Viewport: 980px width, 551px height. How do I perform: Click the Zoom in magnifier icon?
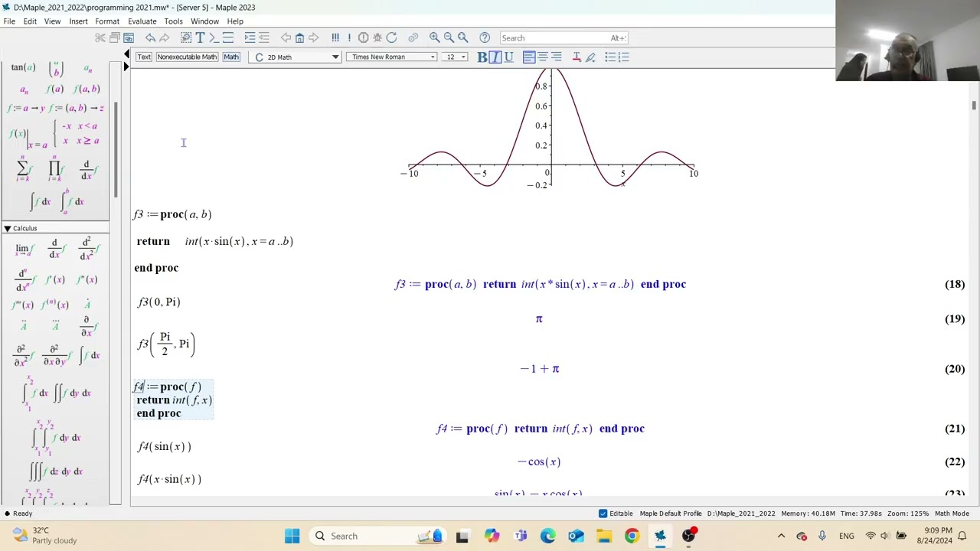(434, 37)
